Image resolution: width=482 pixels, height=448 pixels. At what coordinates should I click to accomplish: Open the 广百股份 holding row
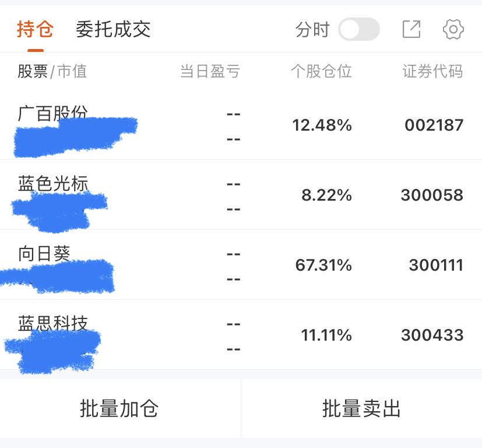pyautogui.click(x=53, y=113)
